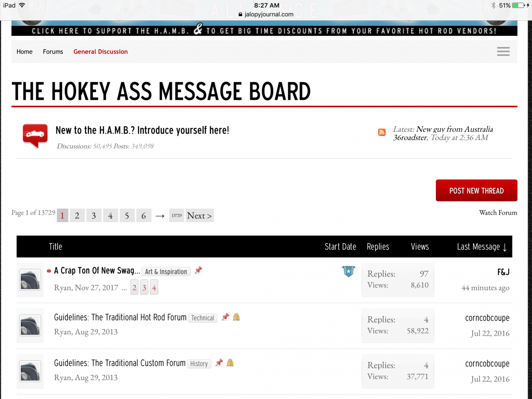The image size is (532, 399).
Task: Open Ryan's avatar on the Swag thread
Action: coord(30,280)
